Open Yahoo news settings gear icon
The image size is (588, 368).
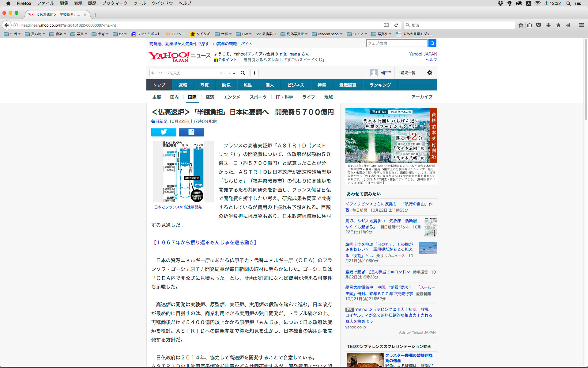[x=429, y=73]
